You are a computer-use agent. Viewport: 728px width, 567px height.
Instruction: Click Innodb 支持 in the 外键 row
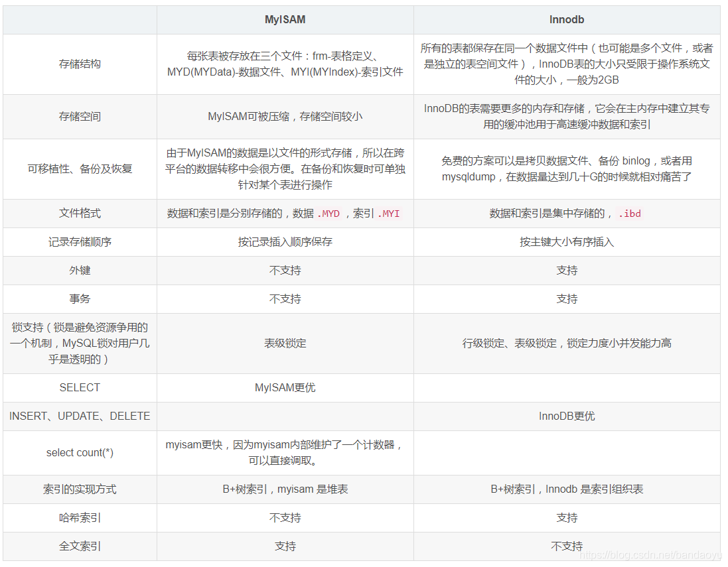coord(567,271)
